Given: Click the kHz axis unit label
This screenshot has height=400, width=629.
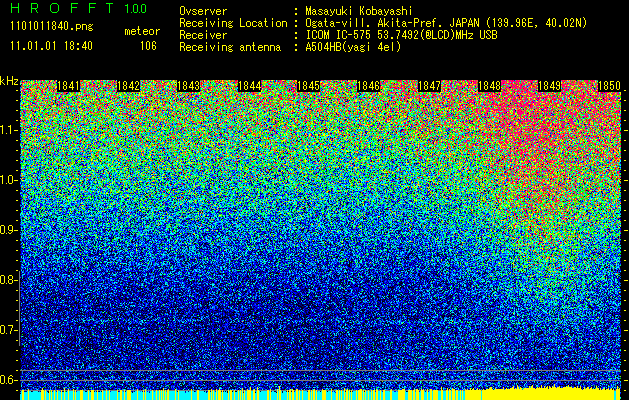Looking at the screenshot, I should (x=9, y=81).
